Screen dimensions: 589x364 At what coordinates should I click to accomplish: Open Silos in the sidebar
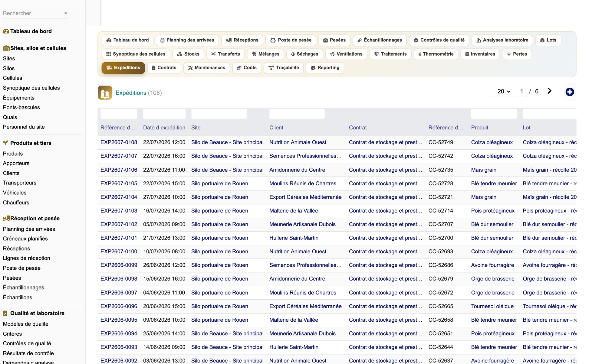(x=9, y=68)
